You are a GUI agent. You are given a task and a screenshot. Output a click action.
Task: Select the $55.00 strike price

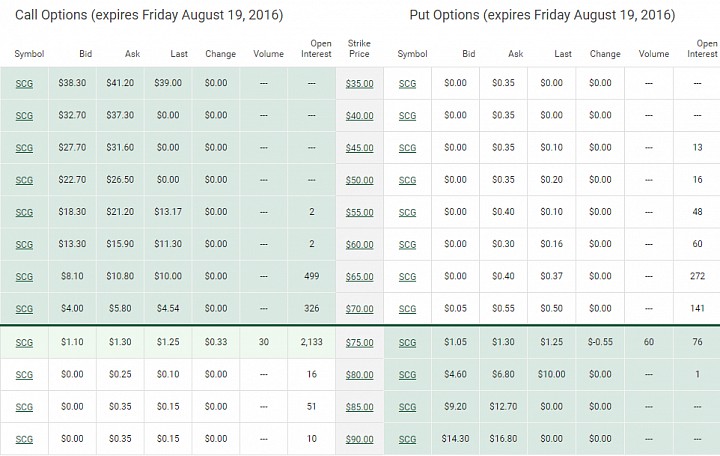pos(360,212)
